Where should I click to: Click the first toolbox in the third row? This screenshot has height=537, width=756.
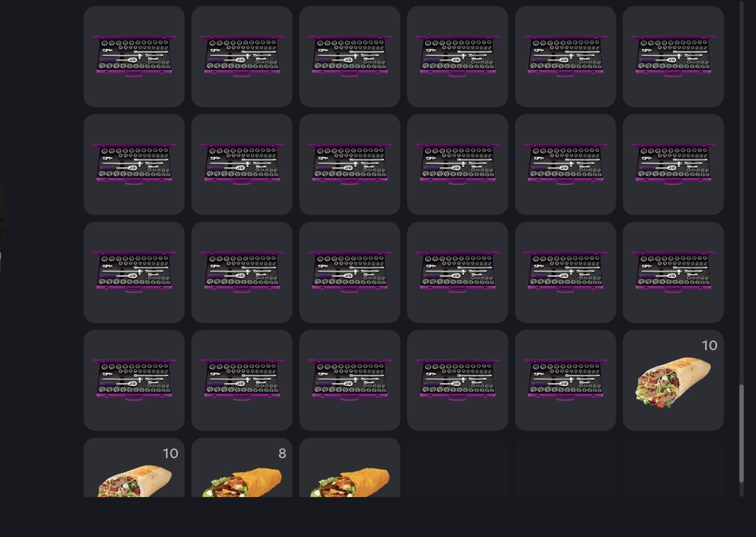134,272
